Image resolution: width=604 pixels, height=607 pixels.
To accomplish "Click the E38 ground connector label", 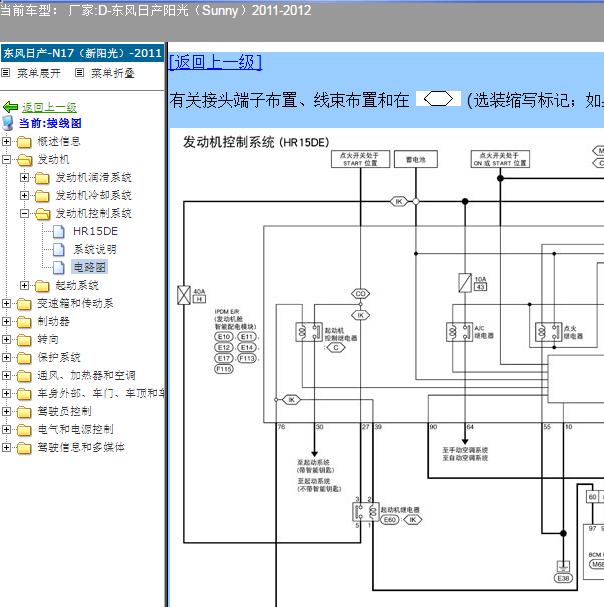I will pos(563,578).
